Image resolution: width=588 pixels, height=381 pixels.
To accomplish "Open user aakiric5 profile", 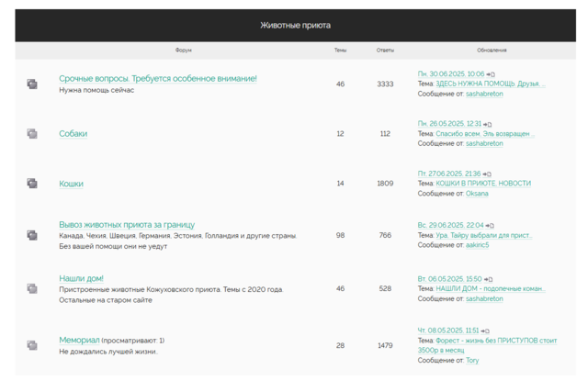I will (x=478, y=245).
